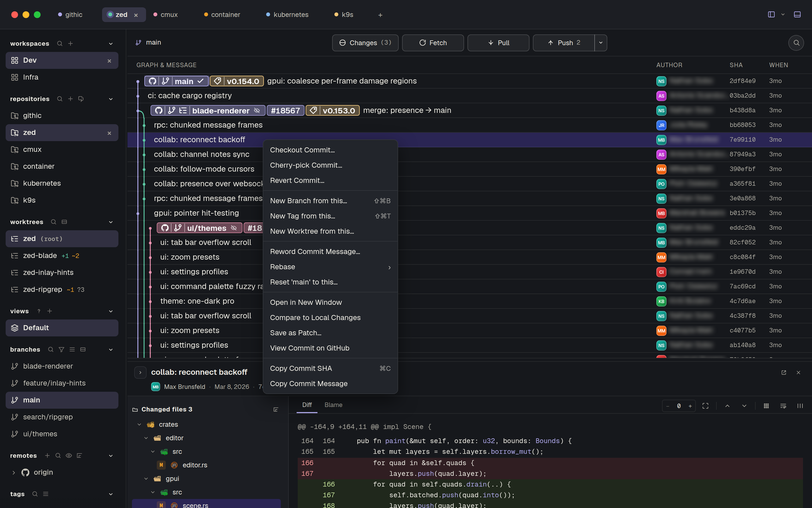The image size is (812, 508).
Task: Open the views help question mark
Action: (x=39, y=311)
